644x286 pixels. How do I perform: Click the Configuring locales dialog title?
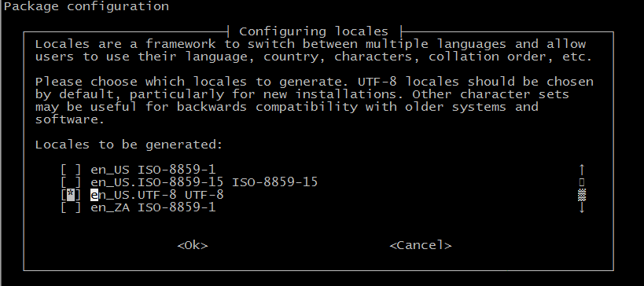(x=314, y=31)
